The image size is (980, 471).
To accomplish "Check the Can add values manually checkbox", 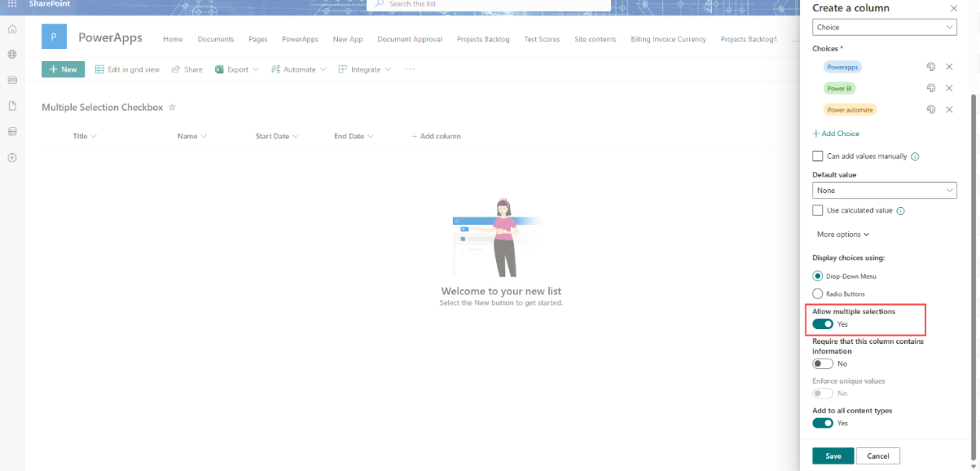I will pos(817,156).
